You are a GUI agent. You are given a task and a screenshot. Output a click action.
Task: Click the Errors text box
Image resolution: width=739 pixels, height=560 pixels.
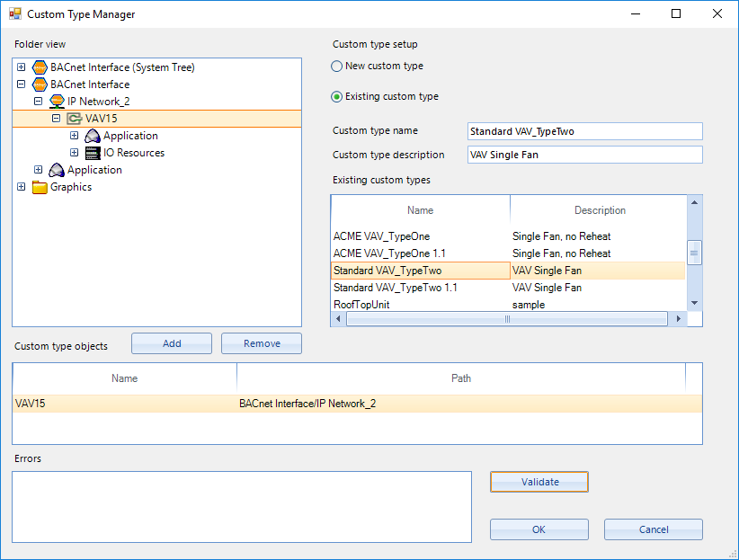coord(242,507)
